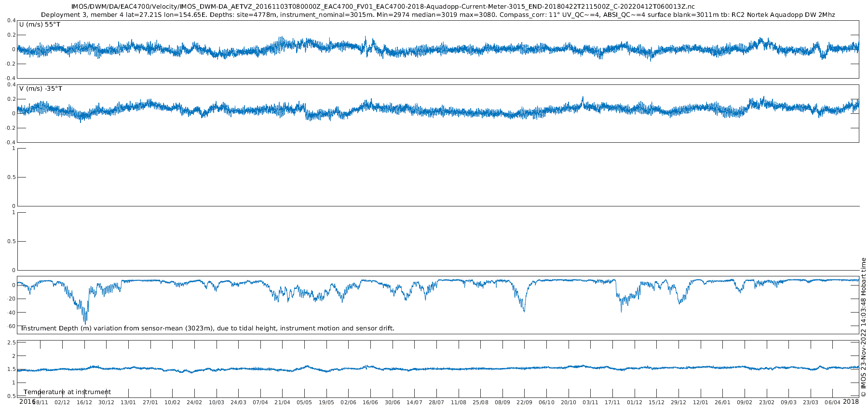Click the '05/05' date tick label
Viewport: 868px width, 410px height.
pos(304,403)
